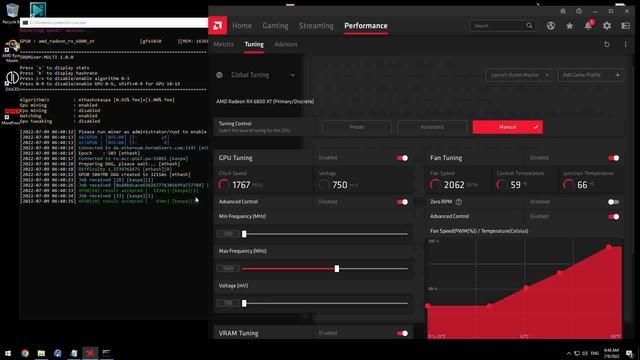Open Start menu on taskbar
Screen dimensions: 640x360
[8, 353]
